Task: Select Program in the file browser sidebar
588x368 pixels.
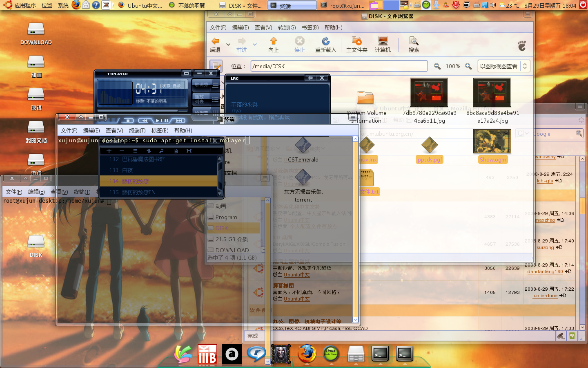Action: click(226, 217)
